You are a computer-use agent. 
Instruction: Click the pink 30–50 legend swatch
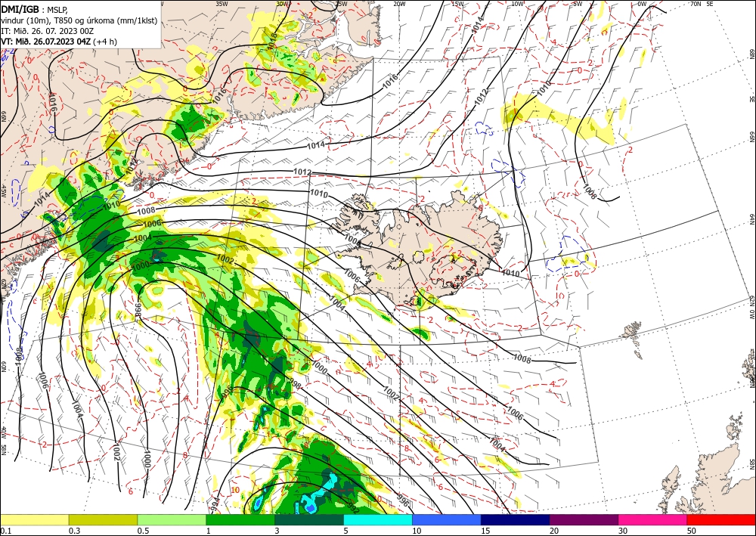653,519
